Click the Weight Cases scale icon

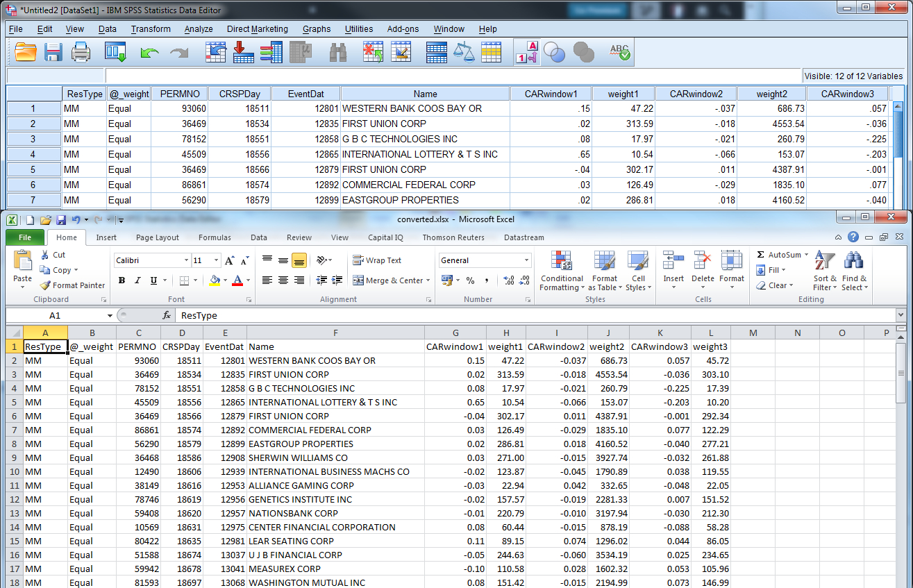pos(463,53)
